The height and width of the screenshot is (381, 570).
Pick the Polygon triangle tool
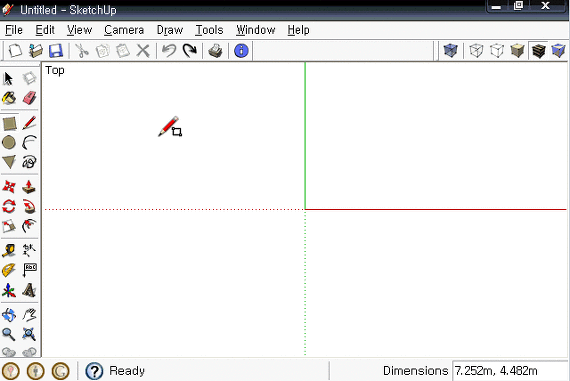pyautogui.click(x=9, y=162)
